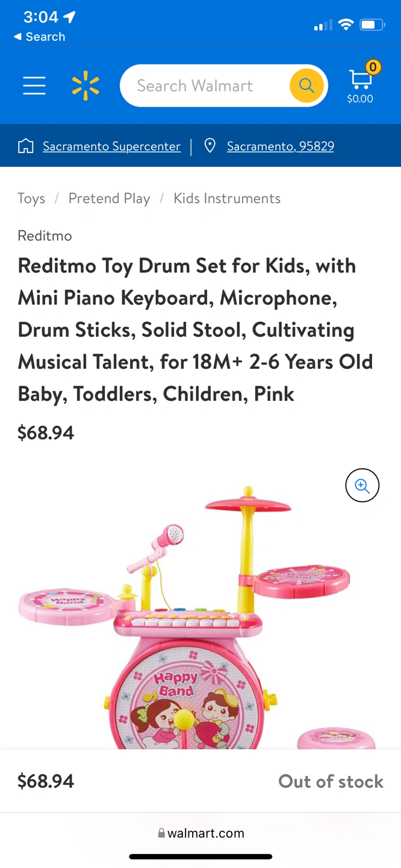Image resolution: width=401 pixels, height=868 pixels.
Task: Tap the Out of stock label
Action: click(x=331, y=781)
